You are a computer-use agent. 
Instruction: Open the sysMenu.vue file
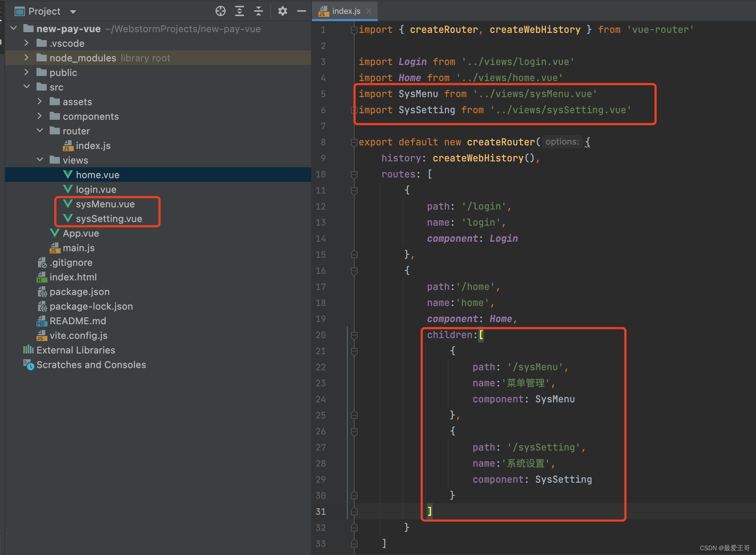105,204
